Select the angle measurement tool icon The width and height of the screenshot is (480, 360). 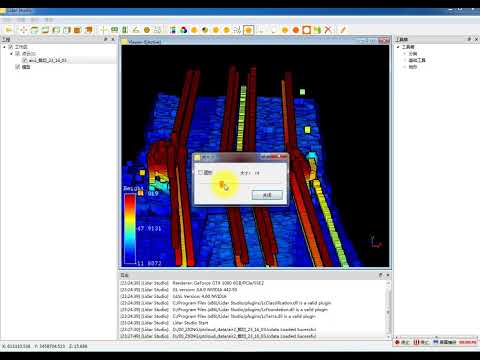pyautogui.click(x=136, y=30)
